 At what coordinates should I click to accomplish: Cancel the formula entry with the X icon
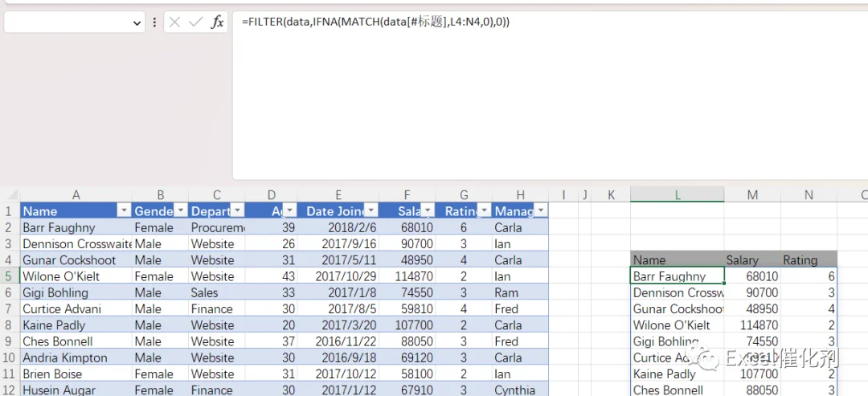174,22
